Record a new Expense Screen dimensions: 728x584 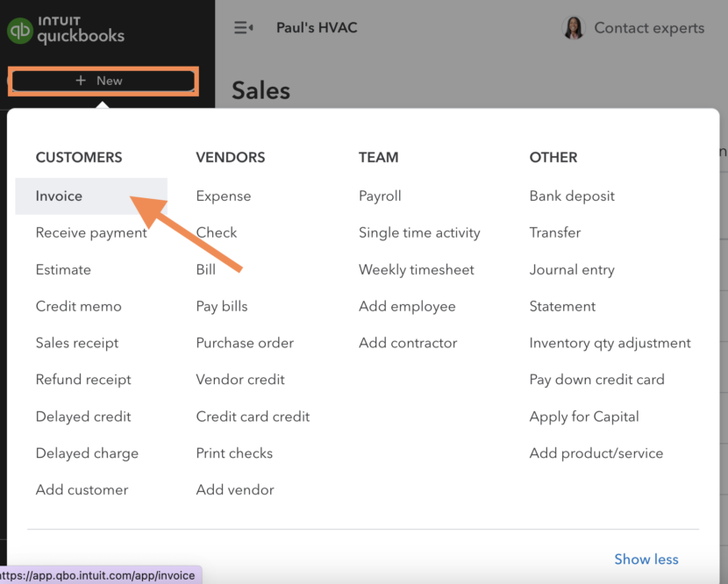tap(223, 196)
